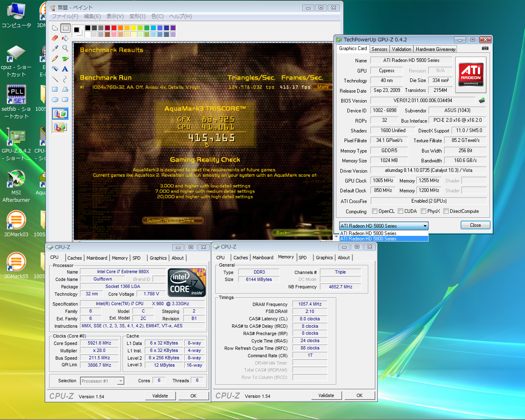
Task: Choose the Airbrush spray tool
Action: tap(55, 69)
